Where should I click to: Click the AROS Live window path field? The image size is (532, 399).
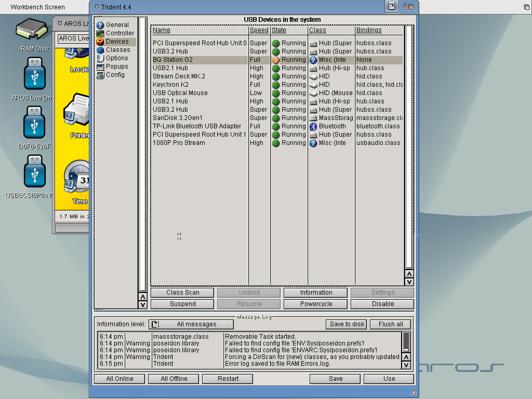click(x=73, y=38)
